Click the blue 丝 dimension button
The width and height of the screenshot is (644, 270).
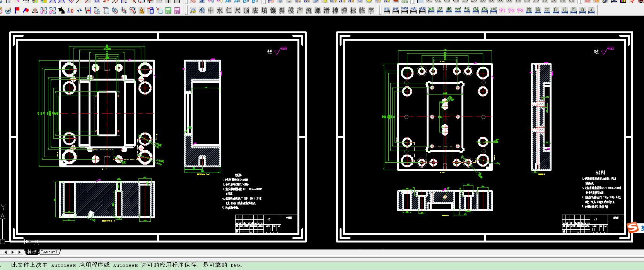tap(547, 10)
